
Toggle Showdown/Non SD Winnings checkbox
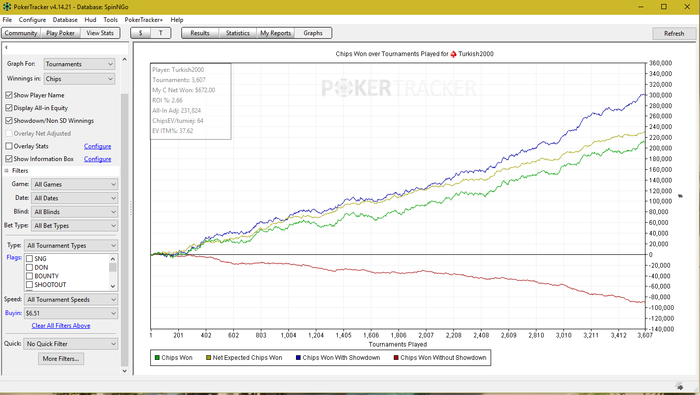click(x=8, y=121)
